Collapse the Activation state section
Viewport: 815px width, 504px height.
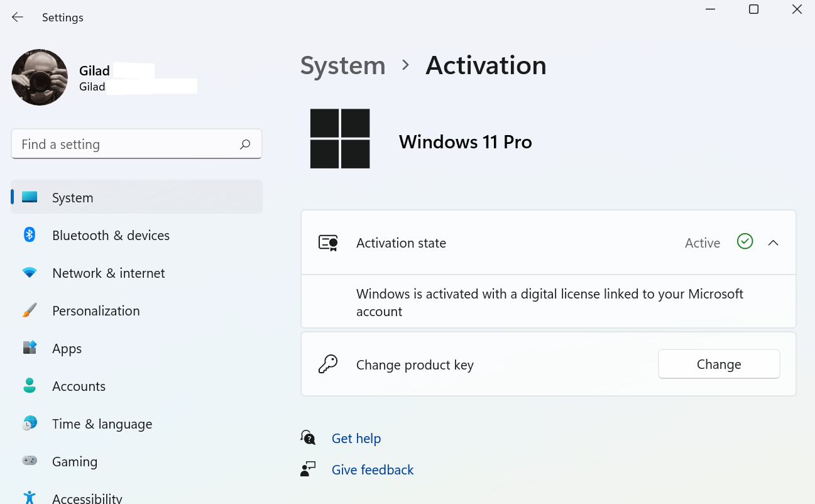click(773, 243)
